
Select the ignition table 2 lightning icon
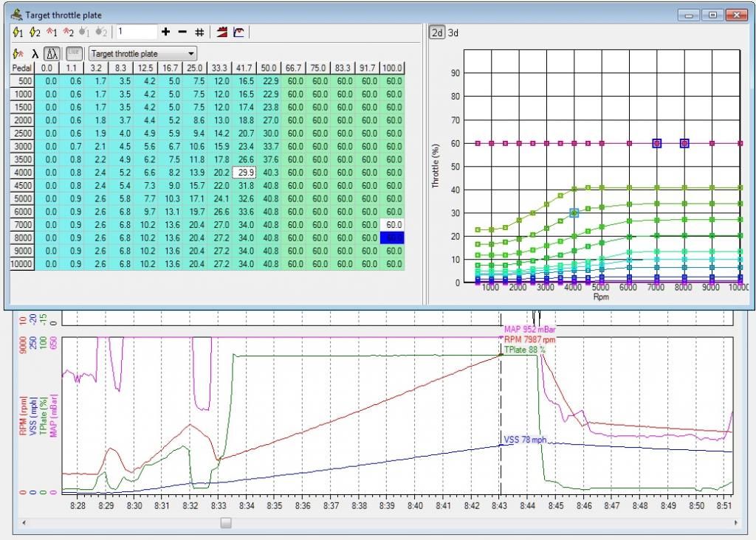tap(35, 32)
